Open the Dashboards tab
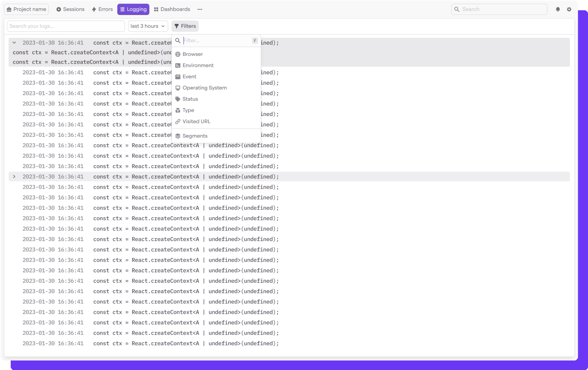This screenshot has height=370, width=588. click(x=172, y=9)
